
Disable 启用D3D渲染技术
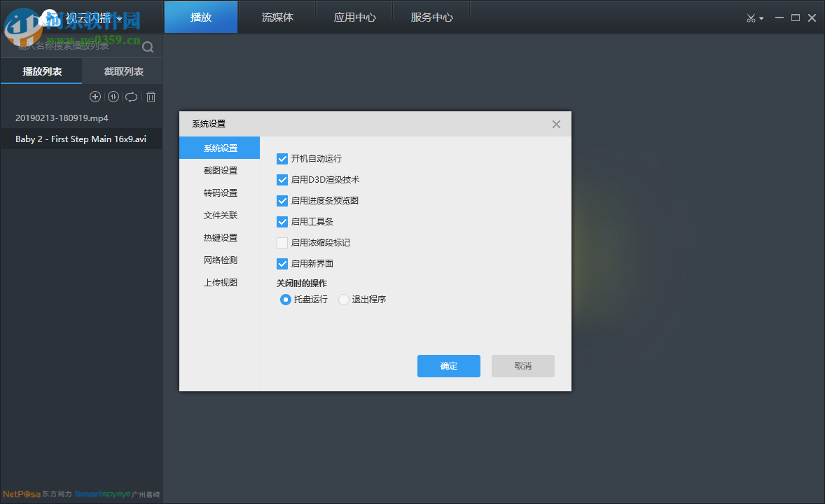(282, 180)
